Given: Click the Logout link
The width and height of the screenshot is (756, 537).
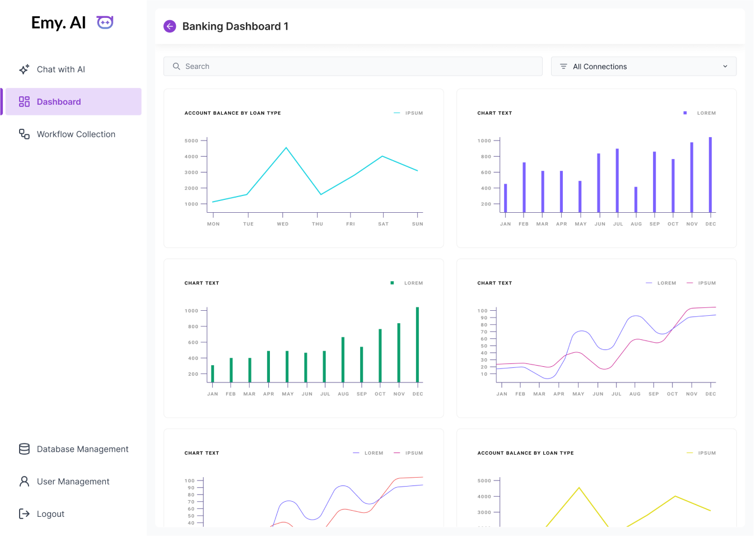Looking at the screenshot, I should click(x=50, y=514).
